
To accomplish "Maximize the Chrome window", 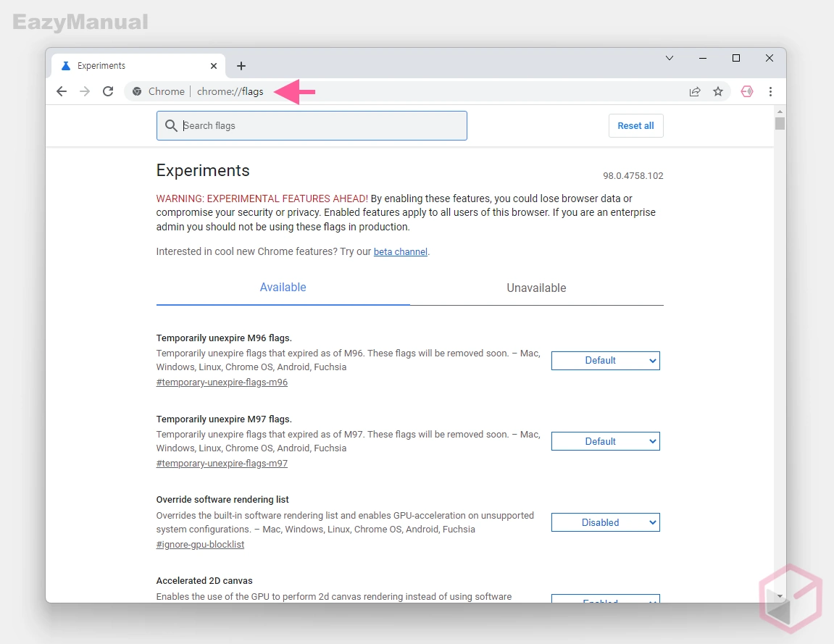I will (x=736, y=58).
